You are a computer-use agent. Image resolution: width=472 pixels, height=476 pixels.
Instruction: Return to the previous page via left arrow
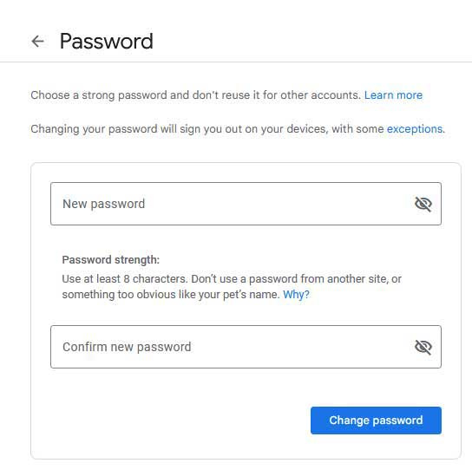coord(37,42)
